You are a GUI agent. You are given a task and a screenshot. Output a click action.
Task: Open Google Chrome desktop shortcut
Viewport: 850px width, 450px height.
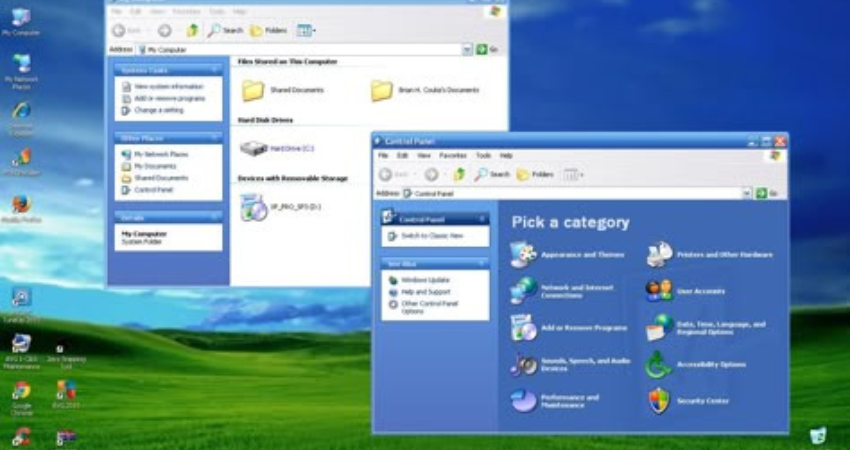click(x=21, y=398)
